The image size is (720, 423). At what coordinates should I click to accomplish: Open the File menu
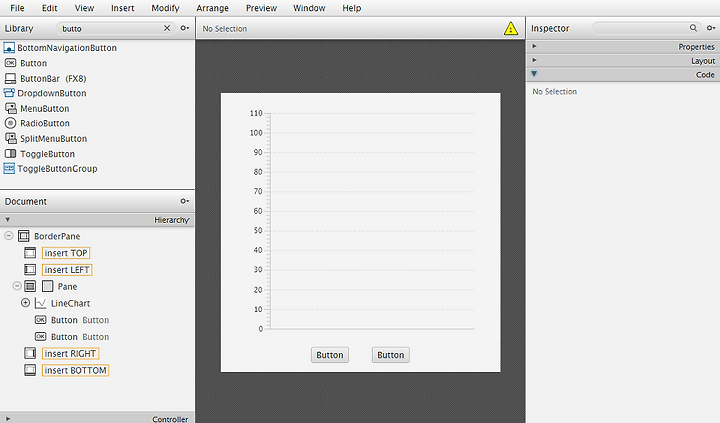(x=17, y=8)
